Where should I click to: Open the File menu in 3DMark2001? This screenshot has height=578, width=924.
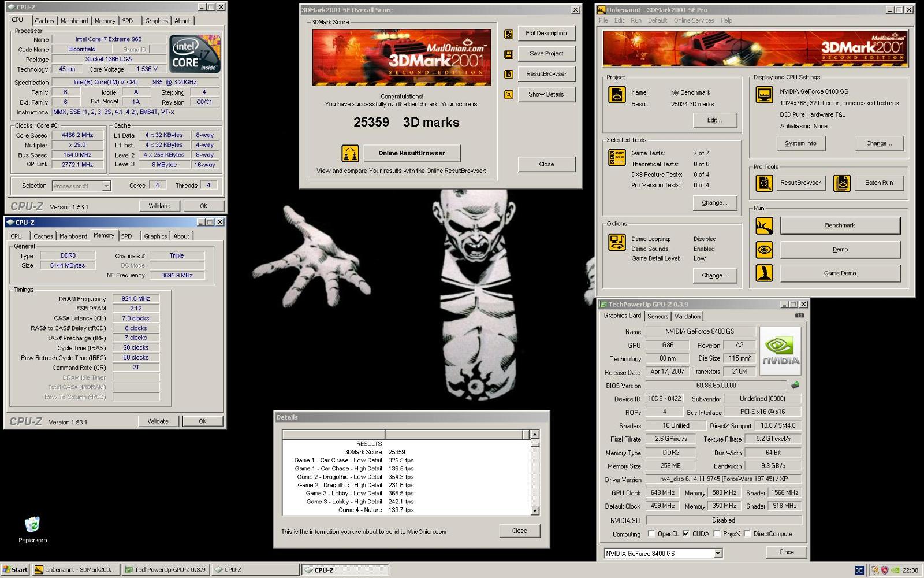coord(603,20)
